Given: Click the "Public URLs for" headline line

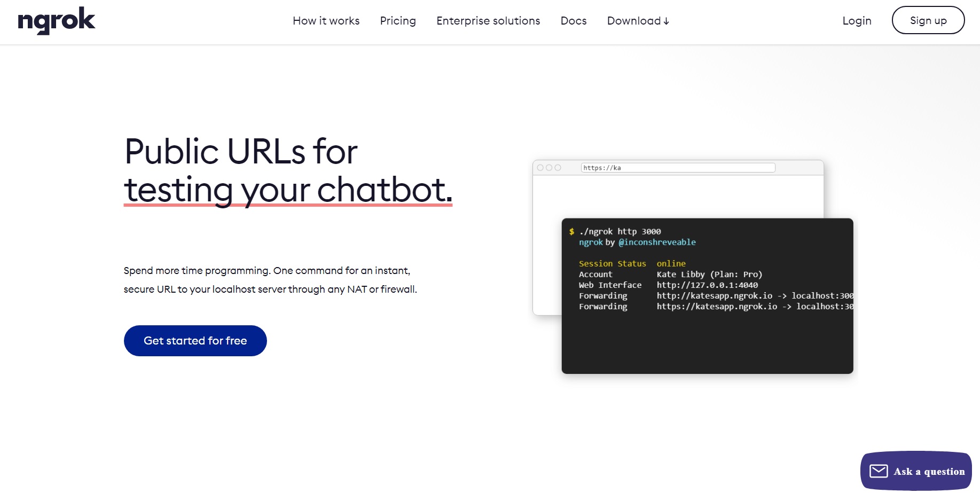Looking at the screenshot, I should tap(241, 152).
